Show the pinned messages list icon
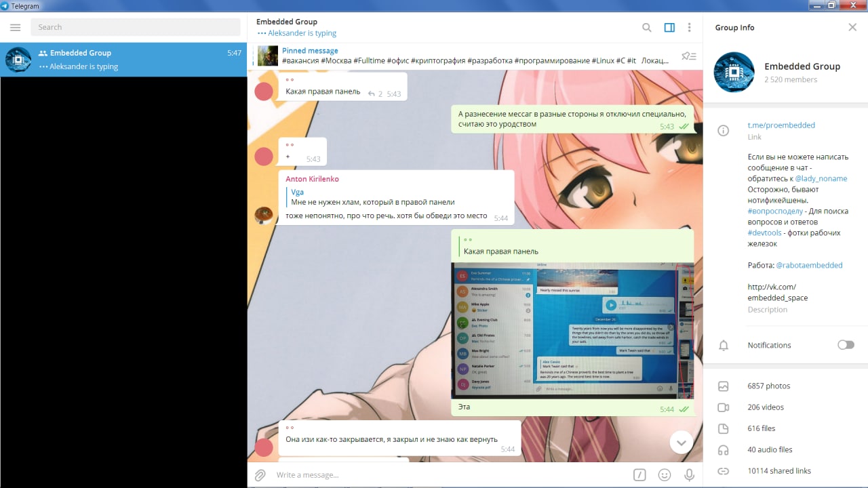Viewport: 868px width, 488px height. click(688, 56)
